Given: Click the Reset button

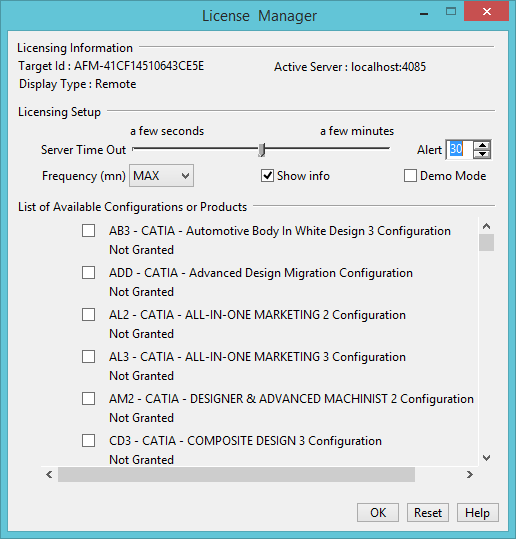Looking at the screenshot, I should pyautogui.click(x=428, y=513).
